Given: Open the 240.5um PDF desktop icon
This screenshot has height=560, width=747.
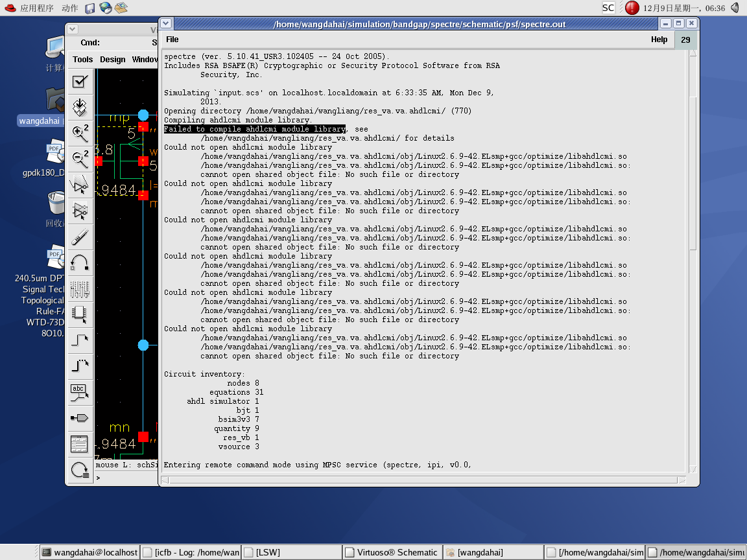Looking at the screenshot, I should 55,256.
